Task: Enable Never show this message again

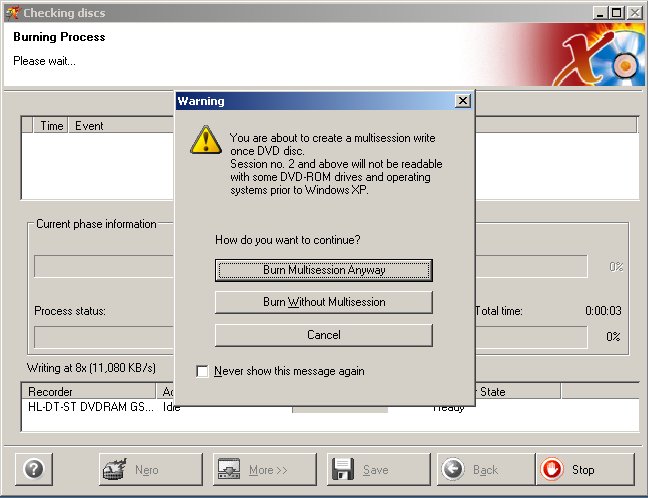Action: (x=203, y=371)
